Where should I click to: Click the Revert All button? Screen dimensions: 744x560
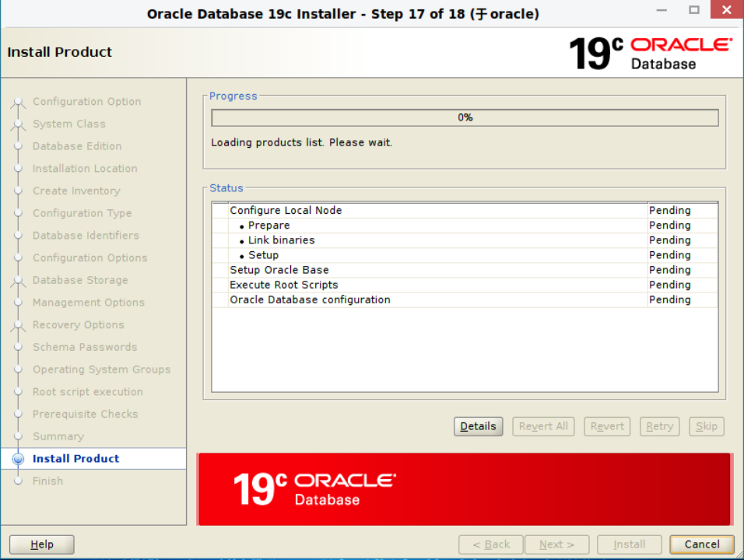[x=543, y=426]
